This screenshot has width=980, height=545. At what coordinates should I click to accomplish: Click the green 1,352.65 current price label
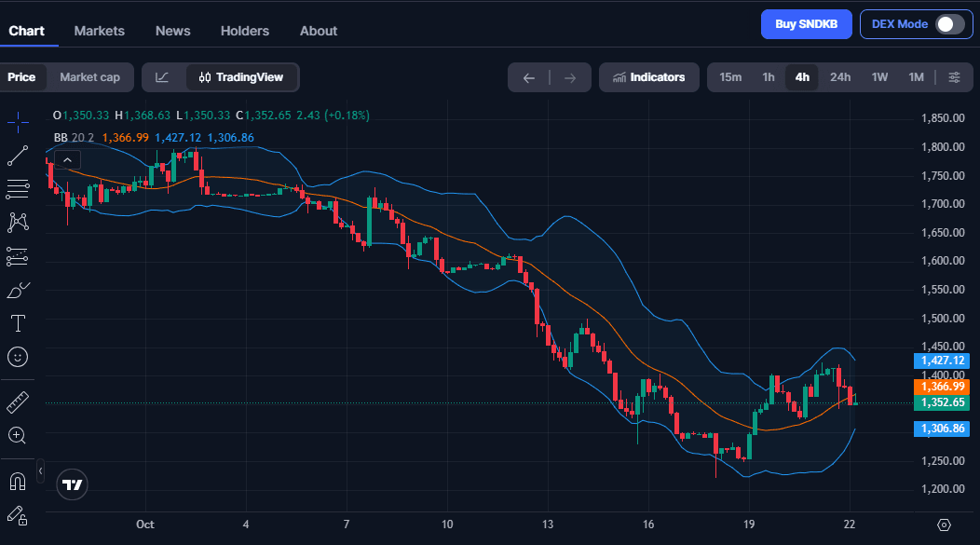[942, 402]
